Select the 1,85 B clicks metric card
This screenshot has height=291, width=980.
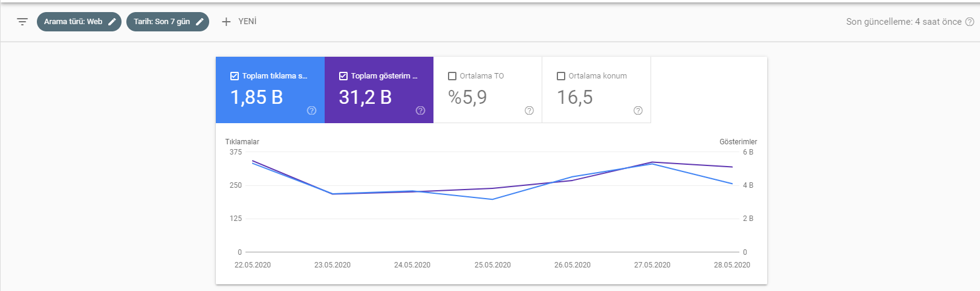click(270, 90)
